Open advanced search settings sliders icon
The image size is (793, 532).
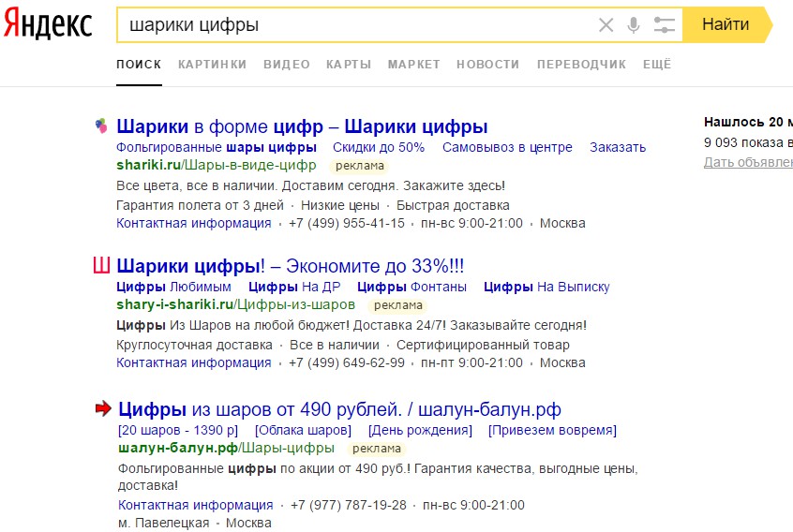point(664,24)
